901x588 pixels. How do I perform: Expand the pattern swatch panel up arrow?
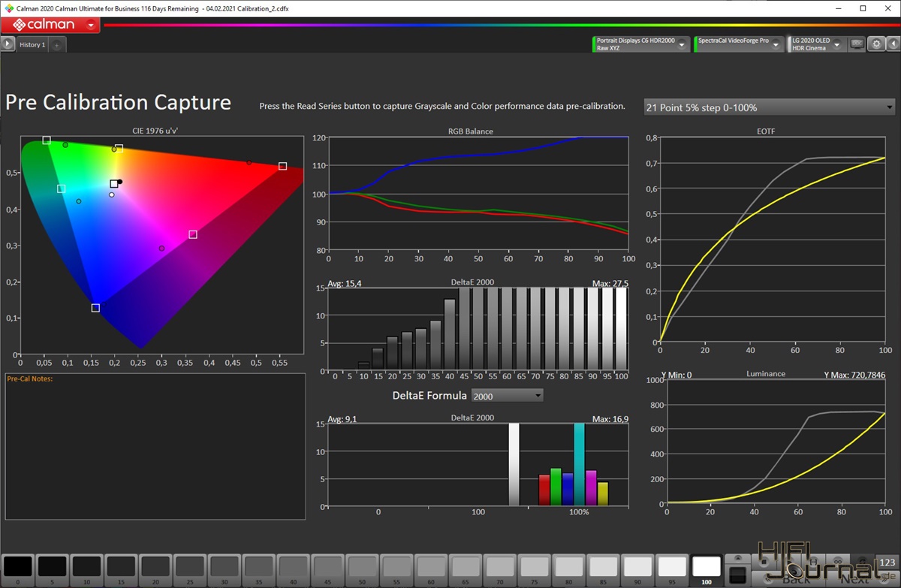pos(737,559)
